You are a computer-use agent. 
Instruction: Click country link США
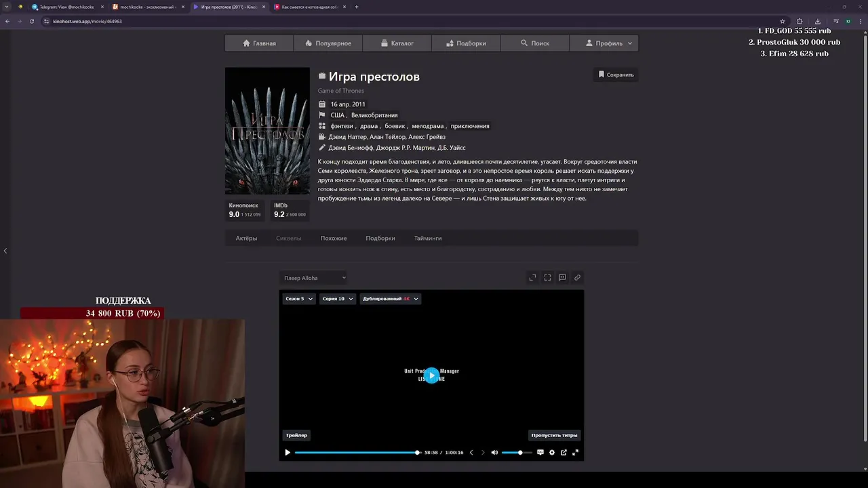tap(337, 115)
